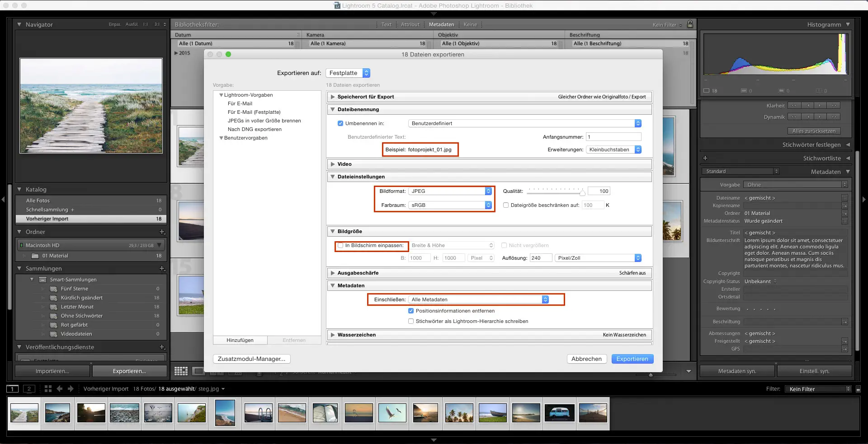Select the Grid view icon
This screenshot has width=868, height=444.
[181, 371]
